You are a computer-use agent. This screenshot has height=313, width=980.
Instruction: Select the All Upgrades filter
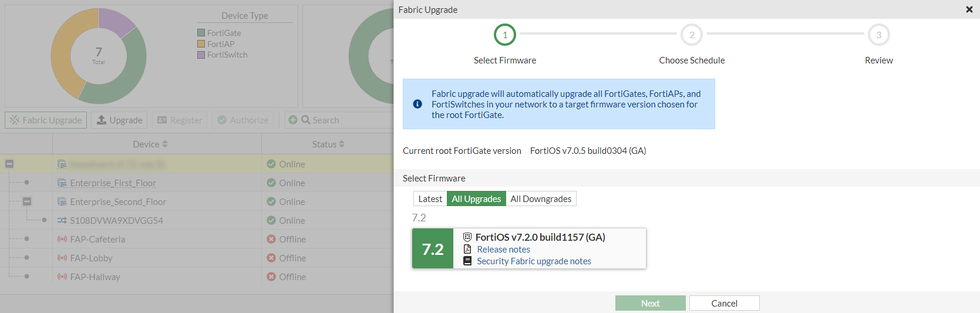(476, 198)
